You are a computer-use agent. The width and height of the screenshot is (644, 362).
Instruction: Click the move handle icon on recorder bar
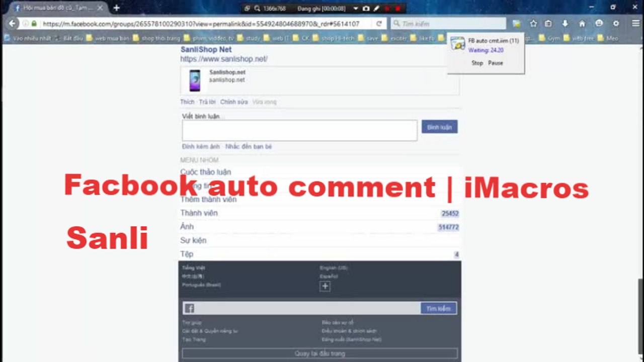[248, 9]
